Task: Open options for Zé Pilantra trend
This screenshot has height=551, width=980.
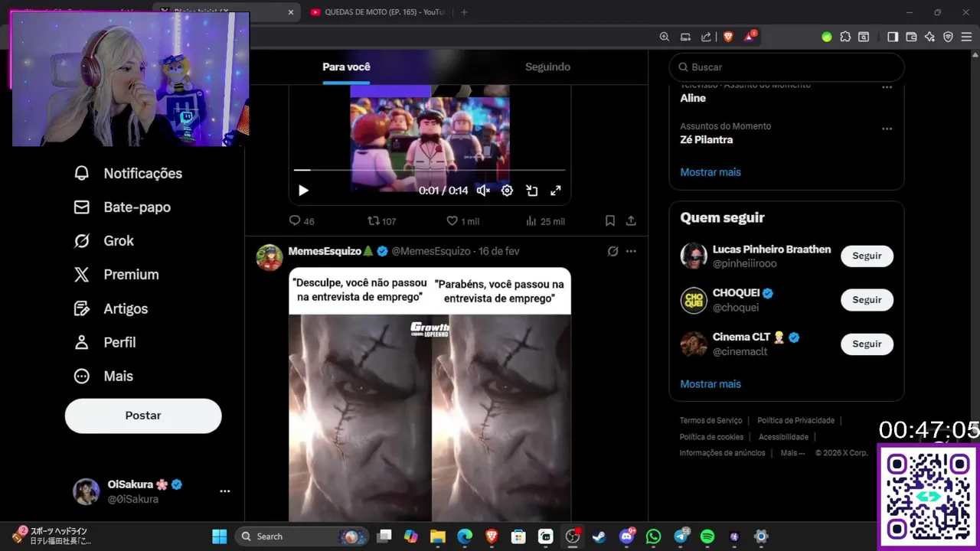Action: [x=887, y=129]
